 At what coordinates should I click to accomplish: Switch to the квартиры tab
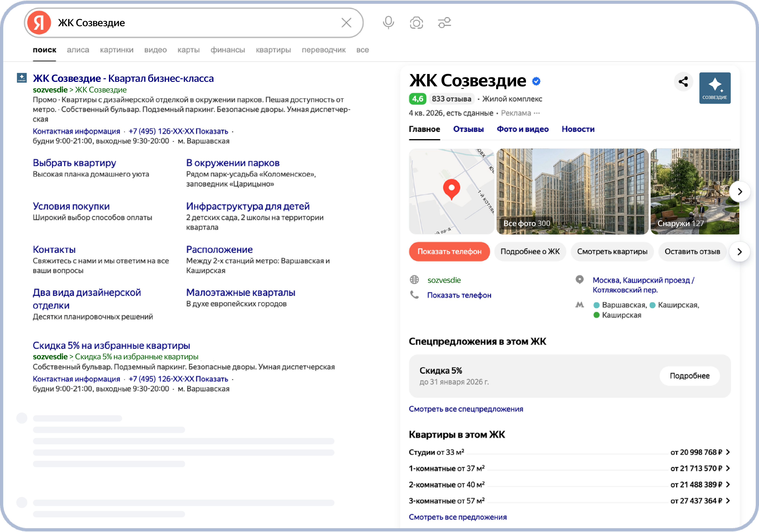click(x=273, y=50)
